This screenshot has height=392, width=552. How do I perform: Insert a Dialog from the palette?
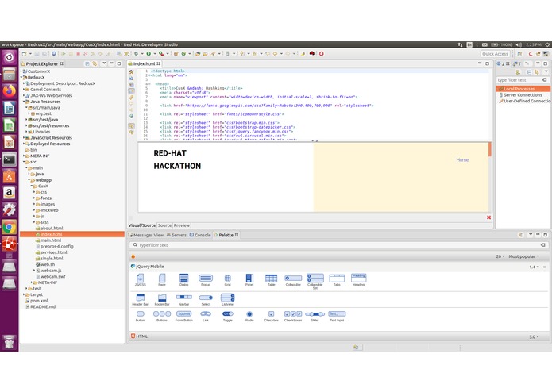pyautogui.click(x=183, y=280)
